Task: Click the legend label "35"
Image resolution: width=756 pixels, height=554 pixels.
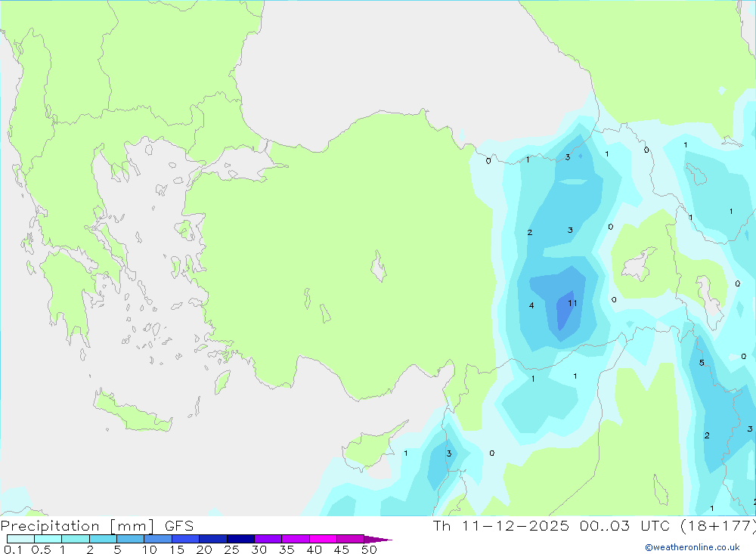Action: tap(287, 549)
